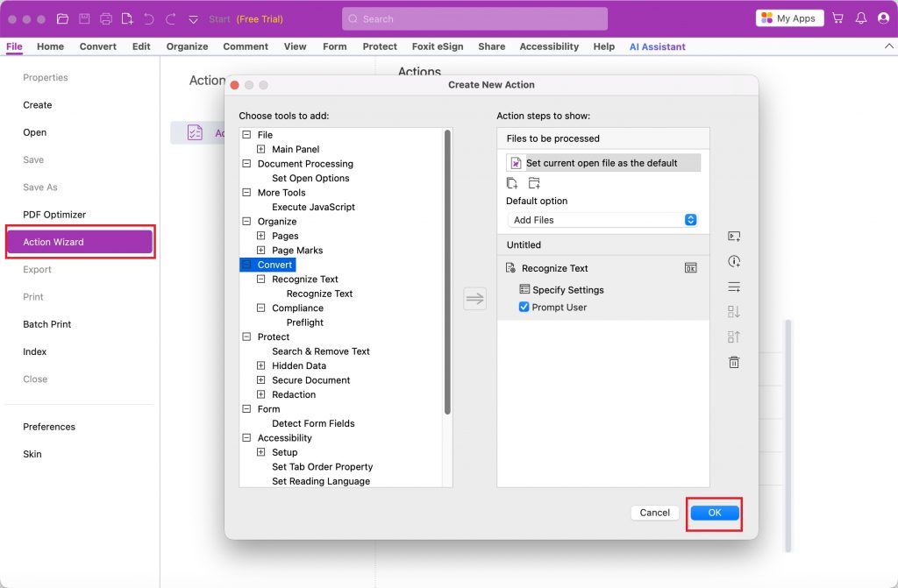Screen dimensions: 898x588
Task: Open the Comment tab
Action: click(246, 46)
